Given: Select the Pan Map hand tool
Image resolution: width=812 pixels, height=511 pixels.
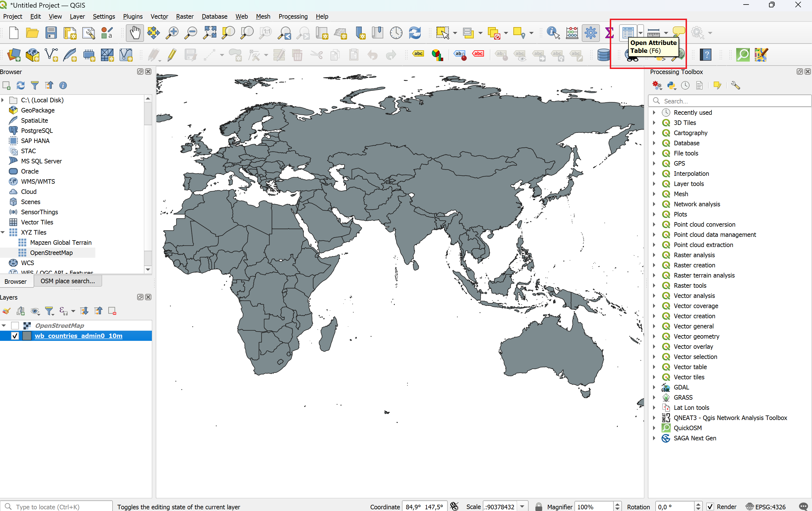Looking at the screenshot, I should (x=135, y=33).
